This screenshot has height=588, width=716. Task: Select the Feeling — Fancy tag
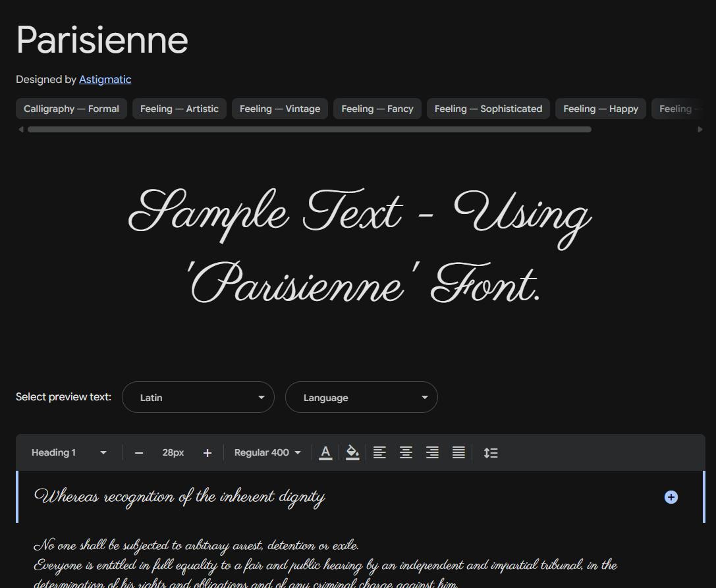click(x=377, y=109)
